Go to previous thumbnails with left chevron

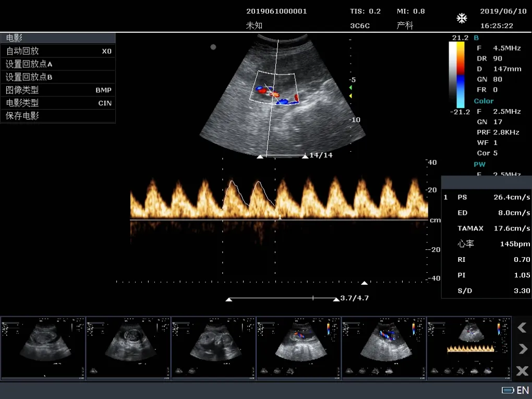coord(522,328)
